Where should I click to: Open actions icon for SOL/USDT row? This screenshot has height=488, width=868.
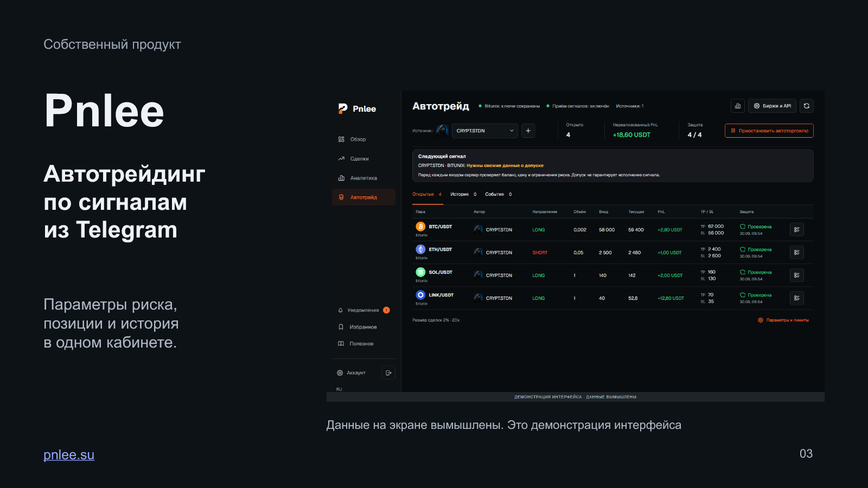pyautogui.click(x=797, y=275)
